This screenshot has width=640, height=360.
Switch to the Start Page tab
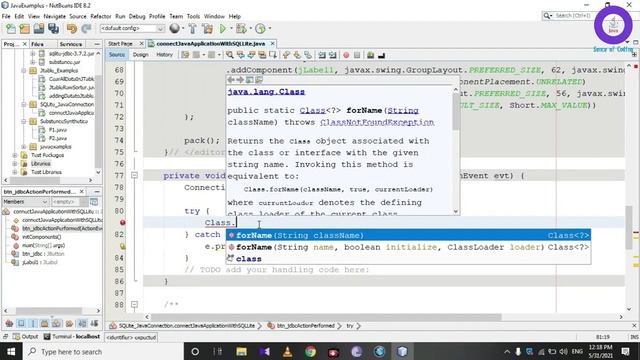click(120, 43)
